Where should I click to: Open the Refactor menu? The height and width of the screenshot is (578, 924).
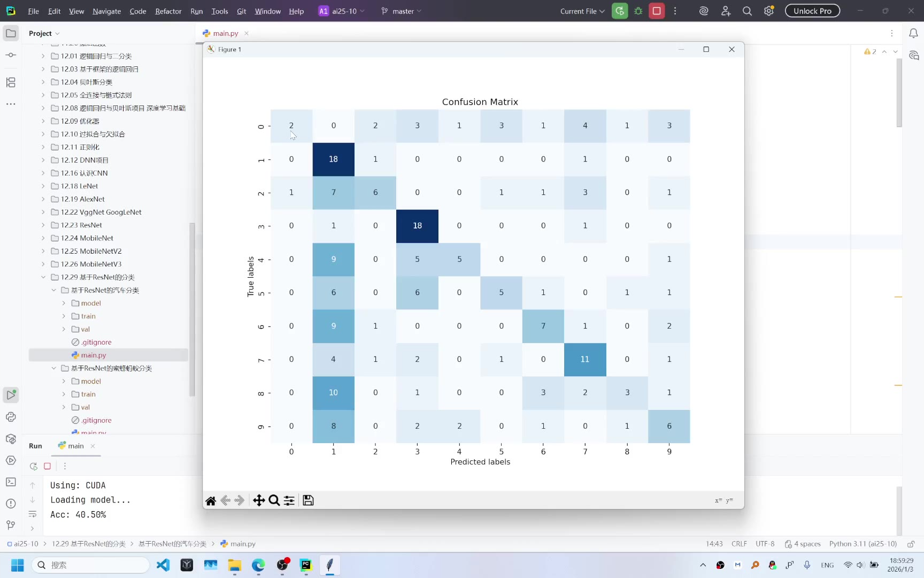click(x=168, y=11)
